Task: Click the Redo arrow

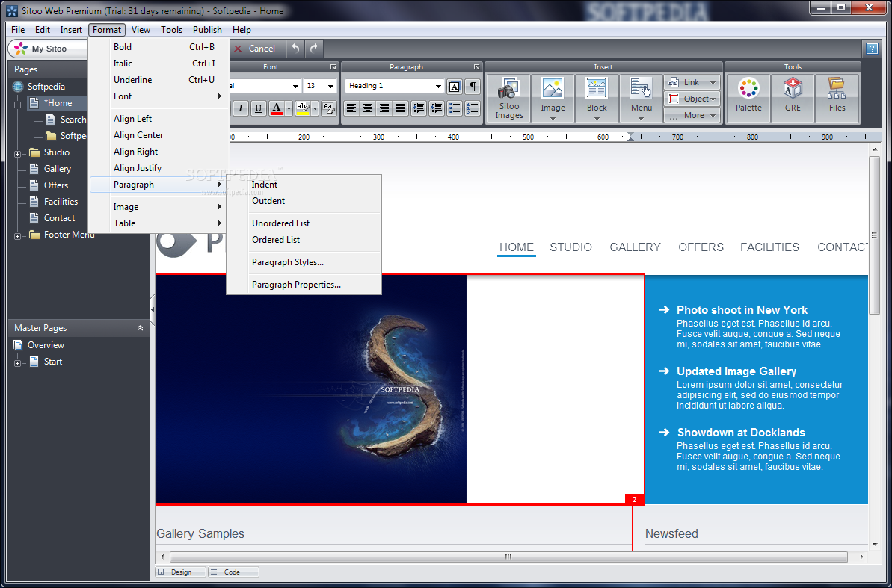Action: click(x=314, y=49)
